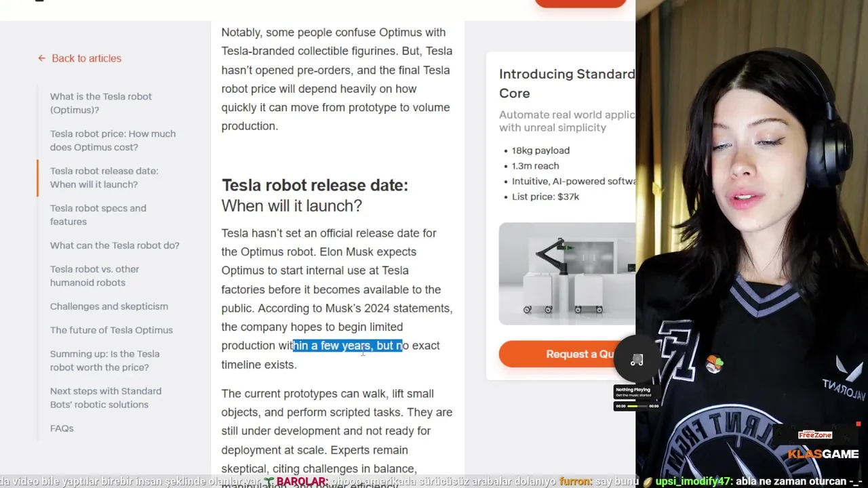
Task: Jump to the FAQs section
Action: click(x=62, y=428)
